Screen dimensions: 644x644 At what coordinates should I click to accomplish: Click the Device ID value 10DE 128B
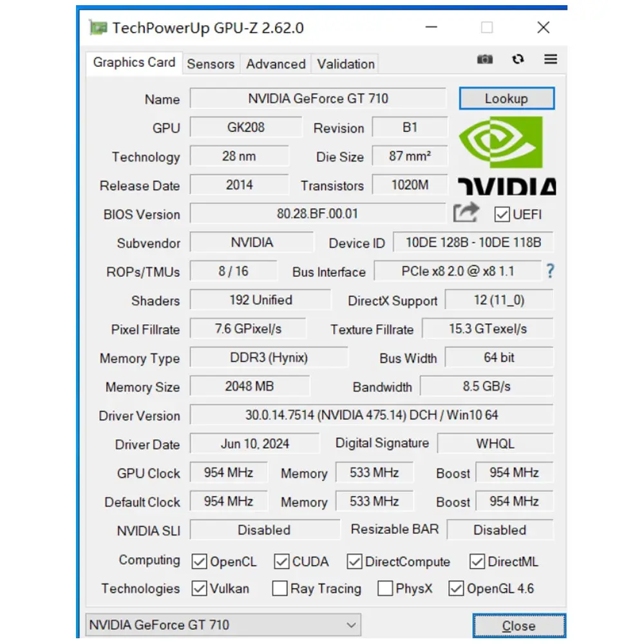coord(473,242)
